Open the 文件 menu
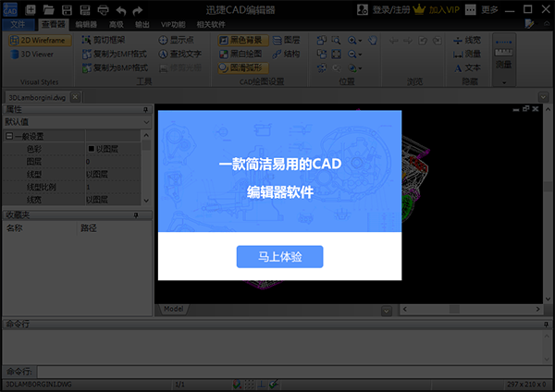Viewport: 555px width, 392px height. click(18, 24)
